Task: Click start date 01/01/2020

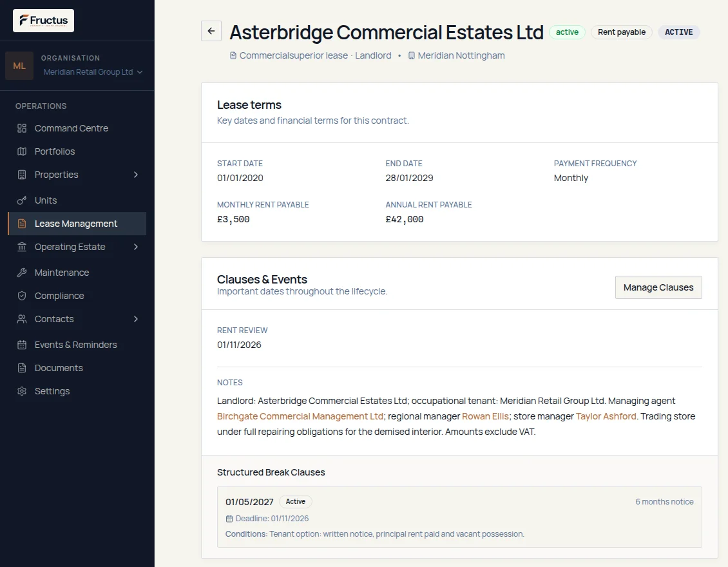Action: click(240, 178)
